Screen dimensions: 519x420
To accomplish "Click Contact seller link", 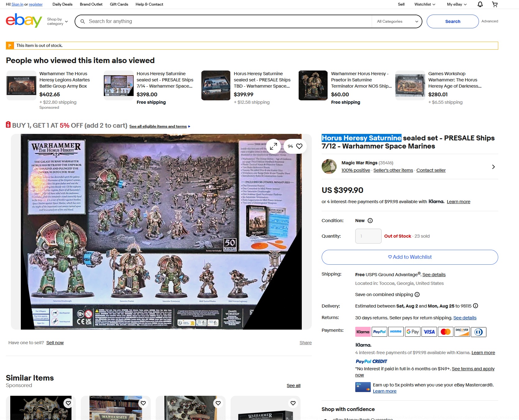I will 431,170.
